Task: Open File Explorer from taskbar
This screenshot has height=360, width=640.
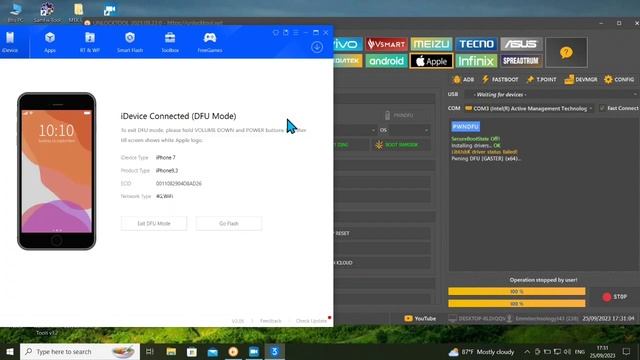Action: tap(171, 351)
